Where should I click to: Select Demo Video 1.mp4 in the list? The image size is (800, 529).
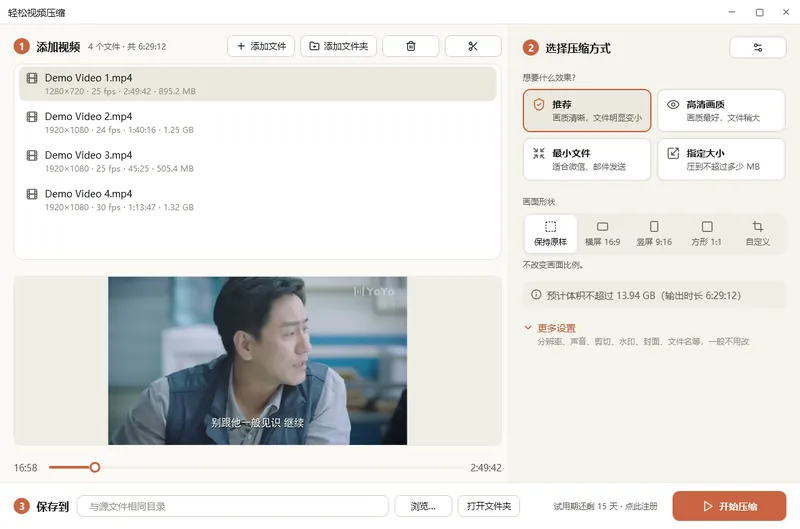pos(258,84)
